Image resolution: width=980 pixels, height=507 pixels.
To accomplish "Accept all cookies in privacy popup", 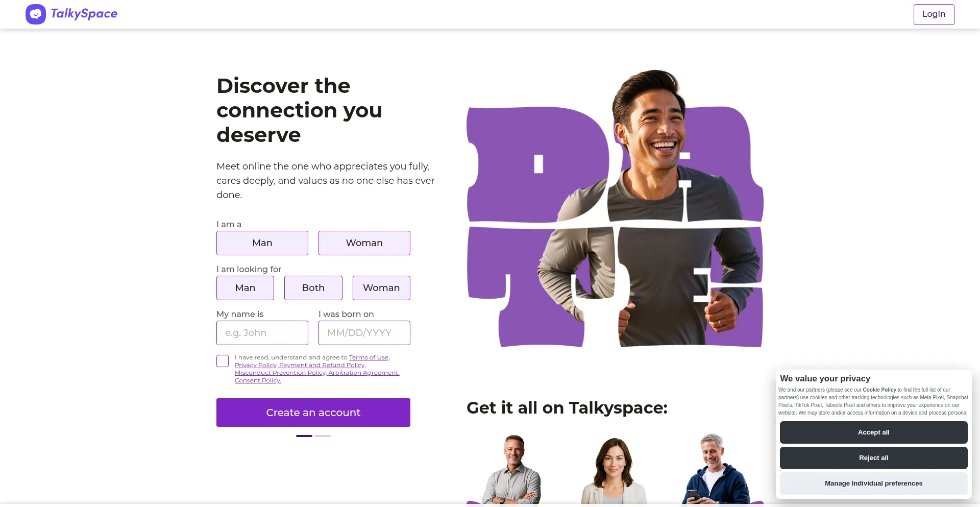I will coord(873,432).
